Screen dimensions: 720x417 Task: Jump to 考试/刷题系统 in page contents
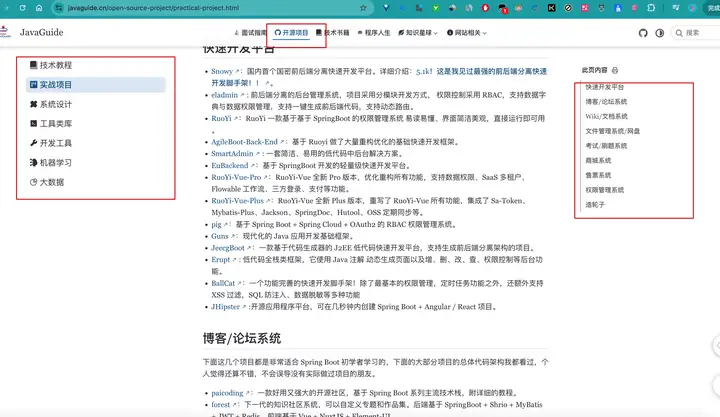pyautogui.click(x=606, y=146)
